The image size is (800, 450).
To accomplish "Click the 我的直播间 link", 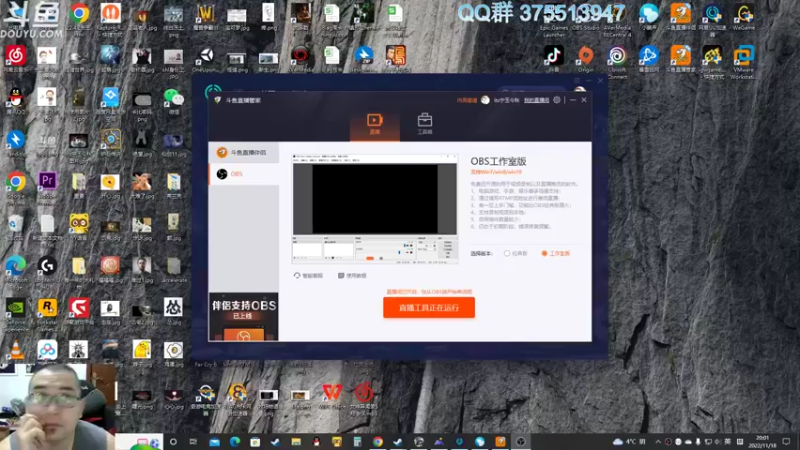I will pos(536,101).
